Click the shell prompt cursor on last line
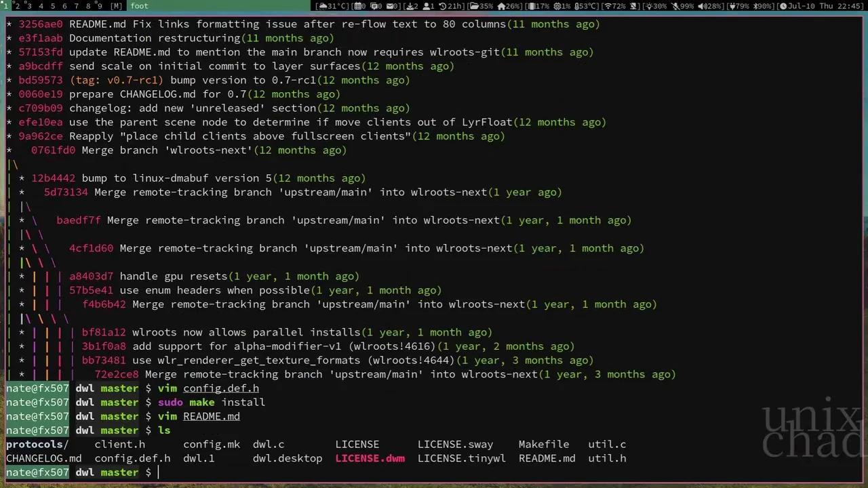 coord(158,472)
